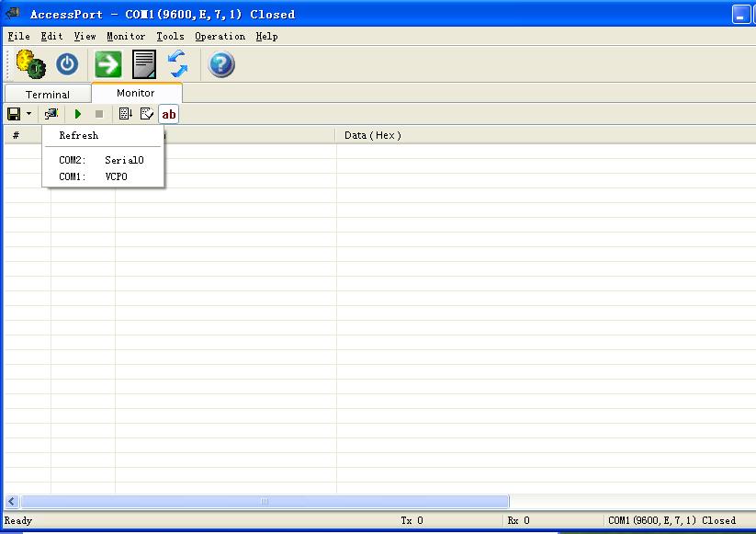Open help with the question mark icon
Viewport: 756px width, 534px height.
(221, 64)
